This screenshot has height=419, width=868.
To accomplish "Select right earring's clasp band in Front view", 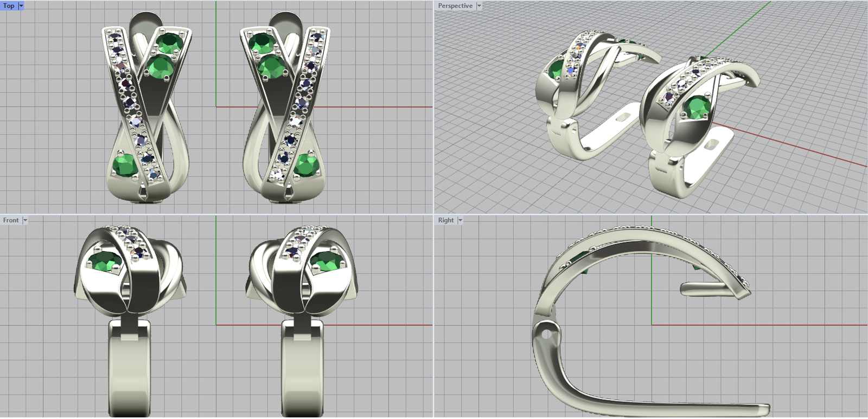I will (302, 369).
